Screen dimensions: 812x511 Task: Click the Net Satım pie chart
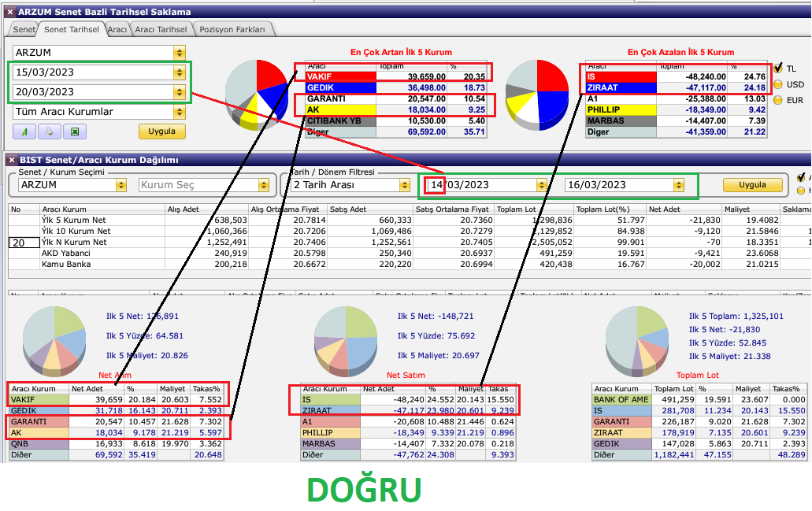(x=346, y=340)
